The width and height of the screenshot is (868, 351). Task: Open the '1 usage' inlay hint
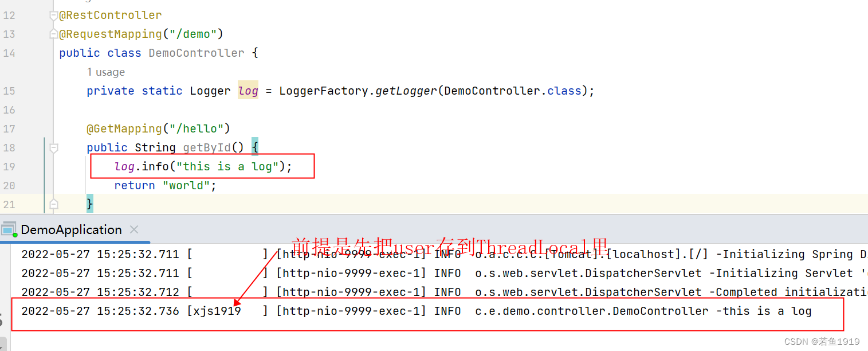click(105, 72)
